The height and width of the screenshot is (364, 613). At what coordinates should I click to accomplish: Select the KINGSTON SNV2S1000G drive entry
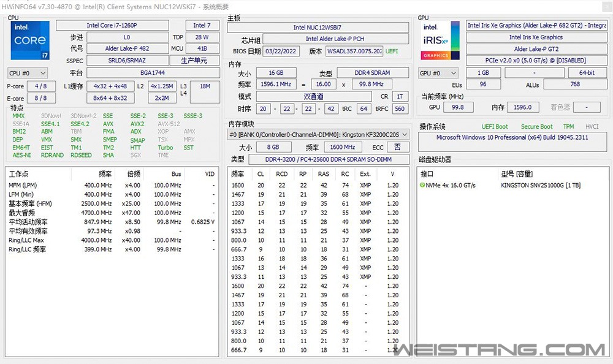pos(540,185)
